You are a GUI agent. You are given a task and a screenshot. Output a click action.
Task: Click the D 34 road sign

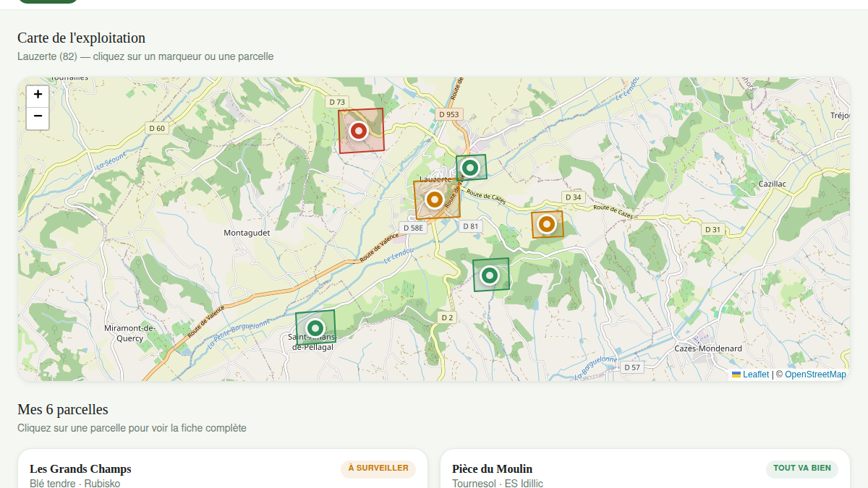coord(573,197)
